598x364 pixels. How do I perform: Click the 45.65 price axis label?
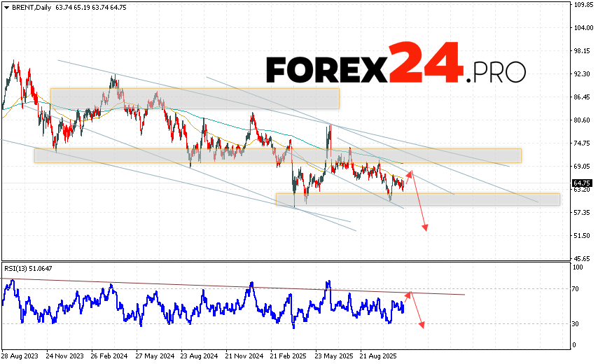pyautogui.click(x=579, y=258)
